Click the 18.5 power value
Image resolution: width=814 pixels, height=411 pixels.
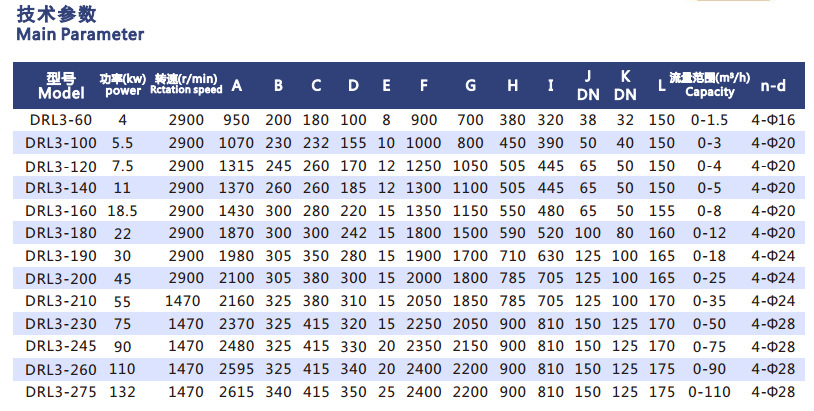coord(123,210)
